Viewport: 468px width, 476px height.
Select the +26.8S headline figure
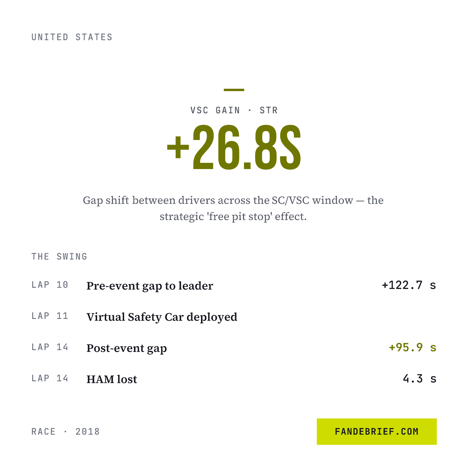coord(234,147)
